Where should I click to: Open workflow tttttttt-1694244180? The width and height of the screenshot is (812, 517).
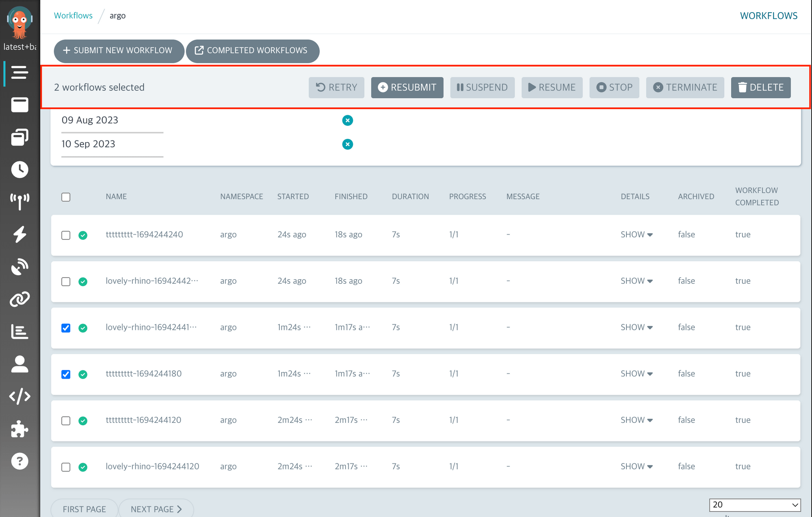pyautogui.click(x=143, y=373)
